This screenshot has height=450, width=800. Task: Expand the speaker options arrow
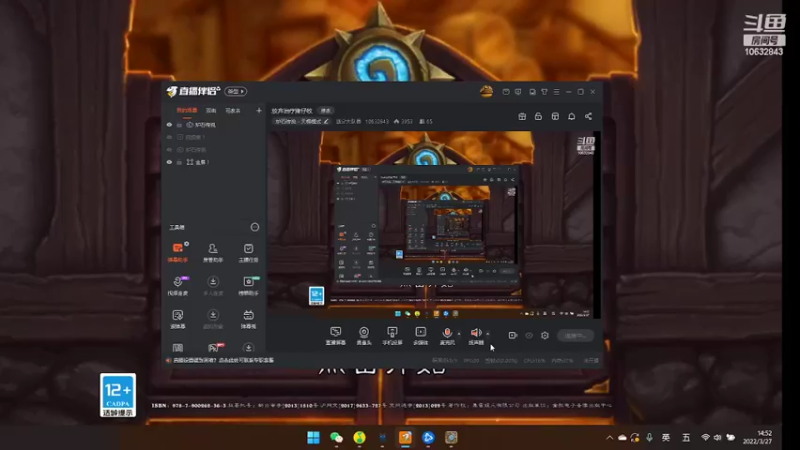[488, 334]
